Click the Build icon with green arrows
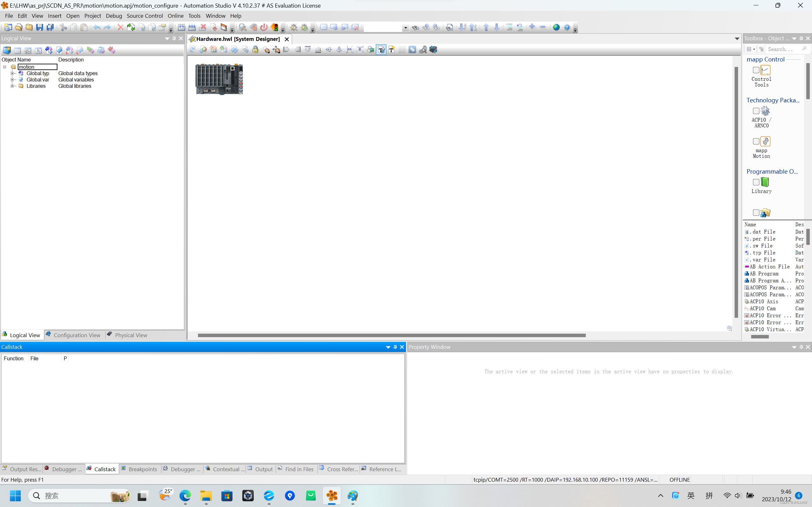Screen dimensions: 812x507 coord(131,27)
